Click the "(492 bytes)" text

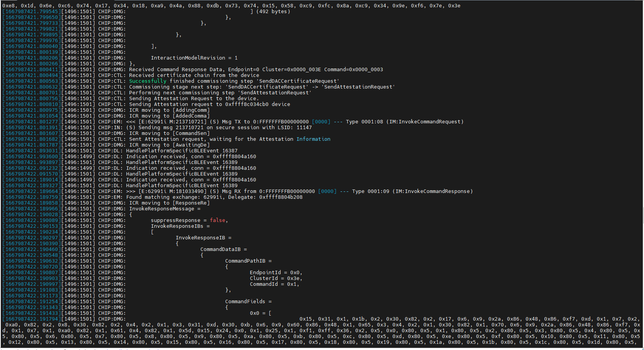pos(273,12)
